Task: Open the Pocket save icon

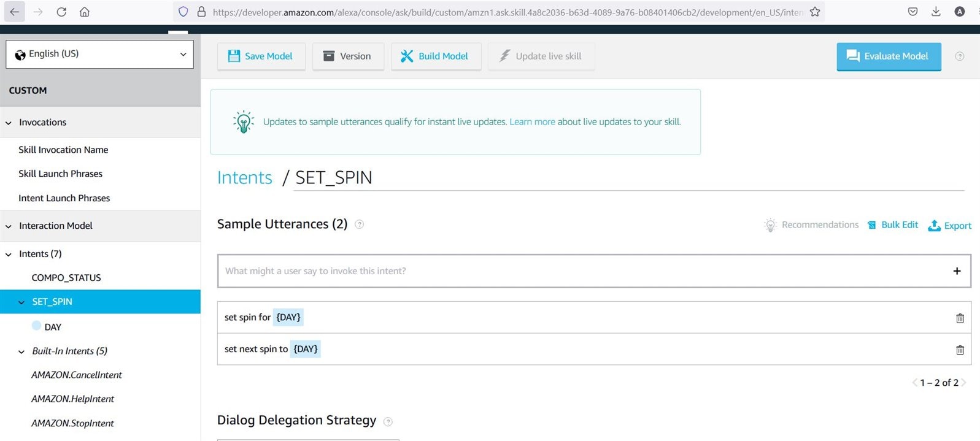Action: pos(913,12)
